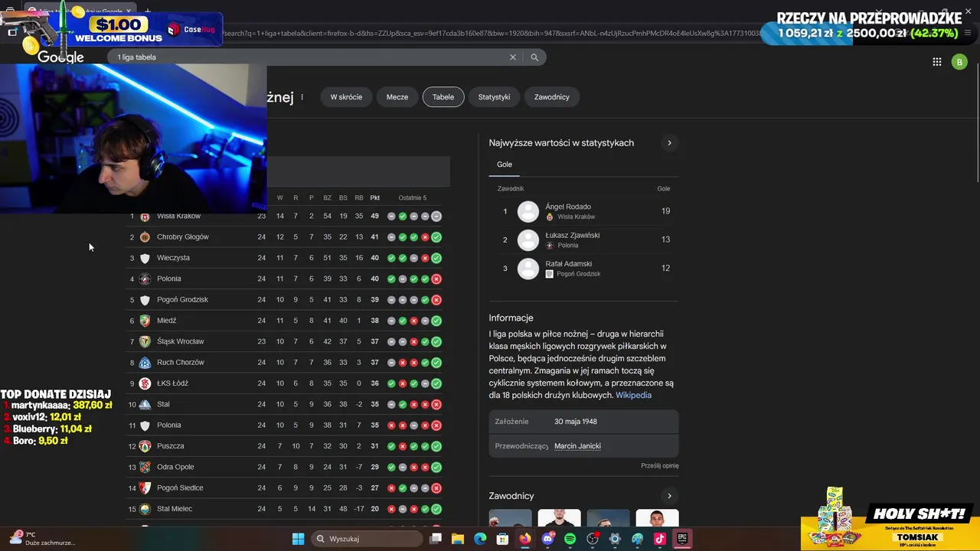980x551 pixels.
Task: Expand top statistics with the arrow
Action: coord(669,143)
